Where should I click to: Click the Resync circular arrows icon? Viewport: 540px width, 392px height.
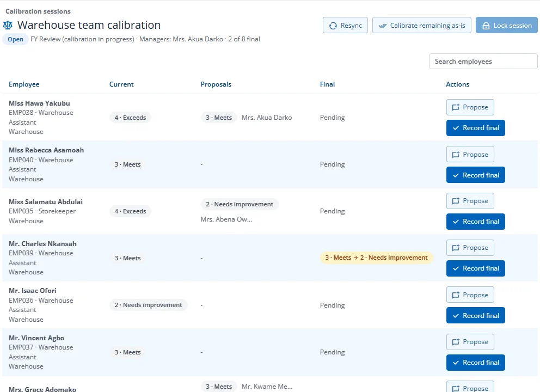tap(333, 26)
